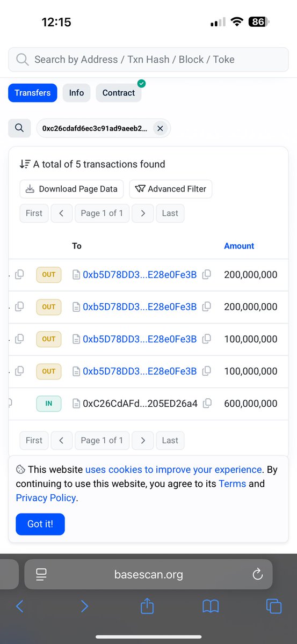
Task: Click bottom next page chevron
Action: (143, 440)
